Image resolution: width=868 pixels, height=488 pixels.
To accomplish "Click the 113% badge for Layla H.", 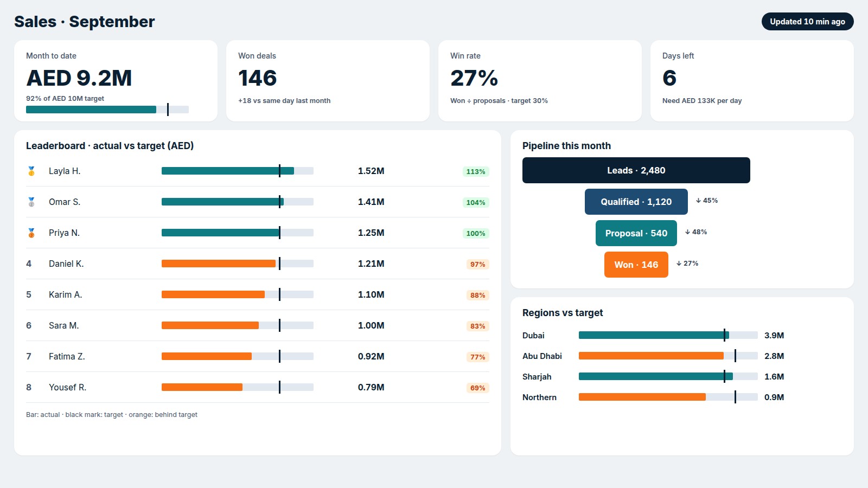I will [x=476, y=172].
